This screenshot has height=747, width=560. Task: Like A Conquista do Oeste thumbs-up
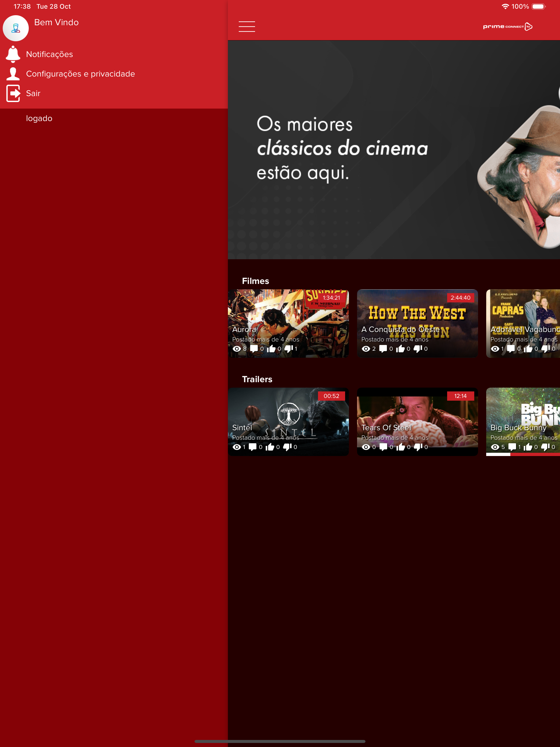(x=400, y=349)
